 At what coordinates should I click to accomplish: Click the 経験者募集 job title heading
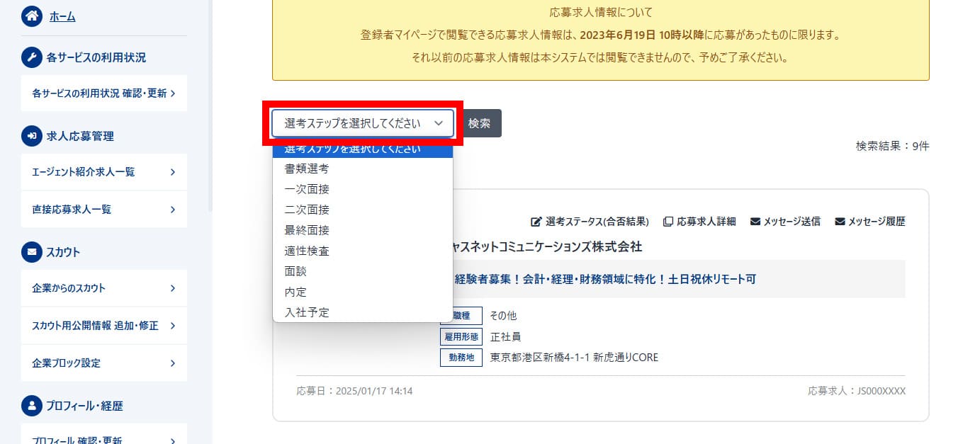[x=604, y=279]
